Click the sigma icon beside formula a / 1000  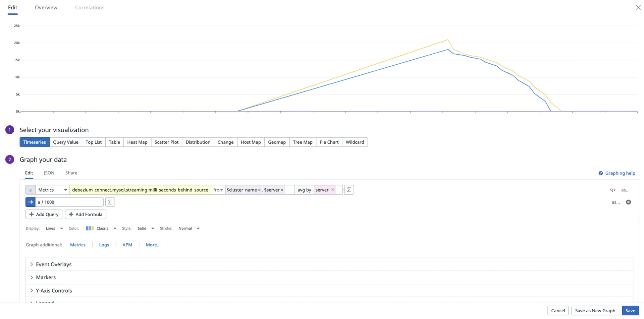click(110, 202)
